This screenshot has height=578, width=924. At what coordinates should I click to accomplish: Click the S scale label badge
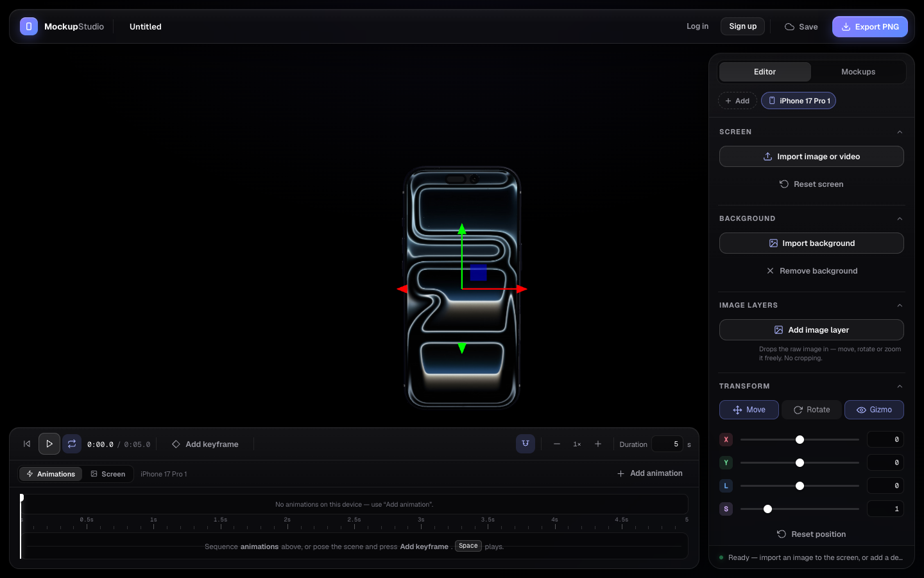726,509
